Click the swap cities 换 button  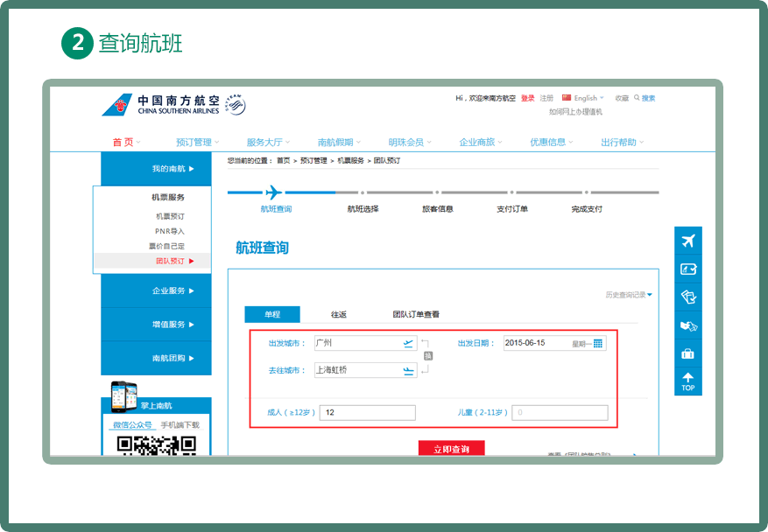click(427, 356)
